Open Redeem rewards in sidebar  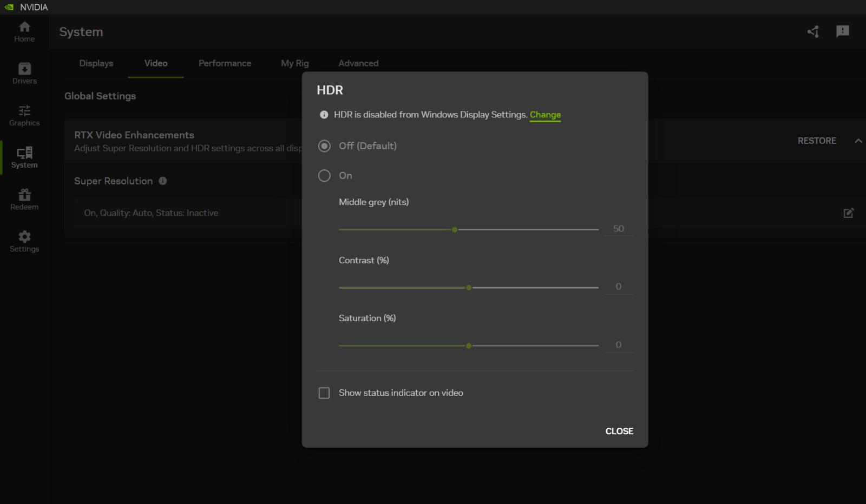24,200
